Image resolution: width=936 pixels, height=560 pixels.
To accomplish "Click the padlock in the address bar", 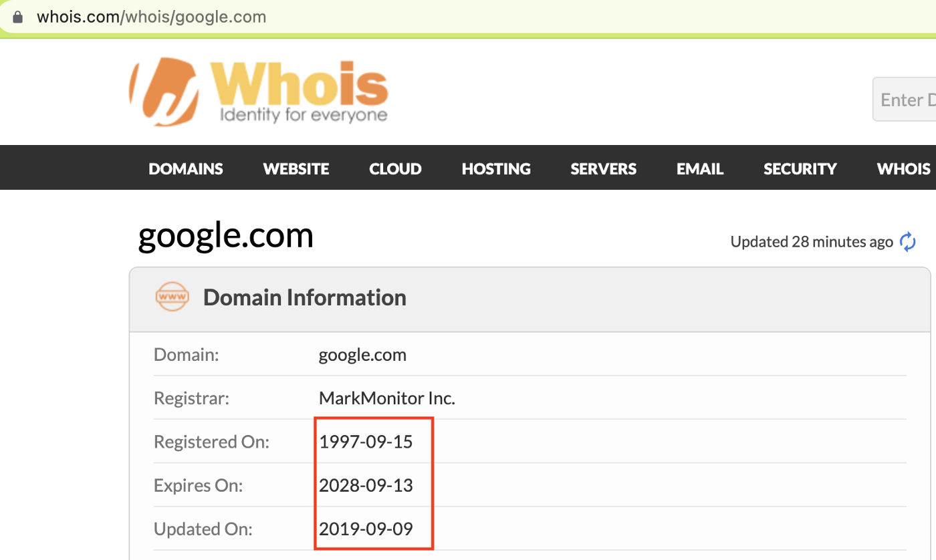I will point(17,16).
